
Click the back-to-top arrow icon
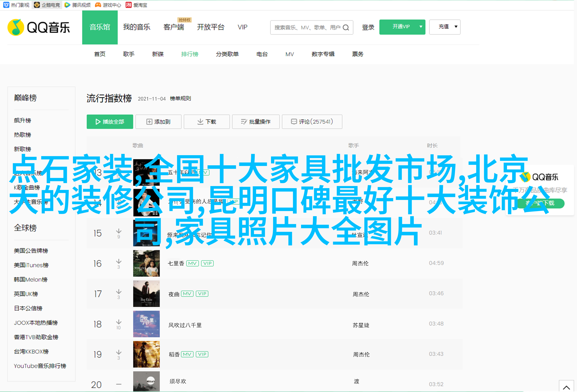click(x=566, y=387)
